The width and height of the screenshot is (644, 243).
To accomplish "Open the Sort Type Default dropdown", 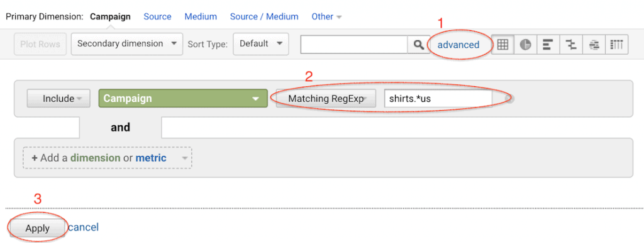I will coord(261,43).
